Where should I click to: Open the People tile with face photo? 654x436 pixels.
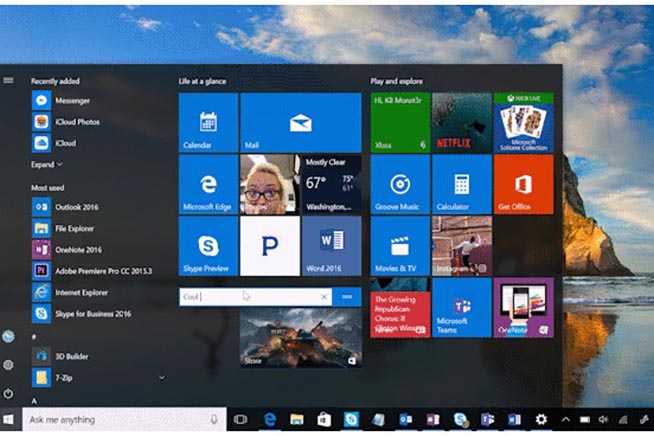(270, 184)
